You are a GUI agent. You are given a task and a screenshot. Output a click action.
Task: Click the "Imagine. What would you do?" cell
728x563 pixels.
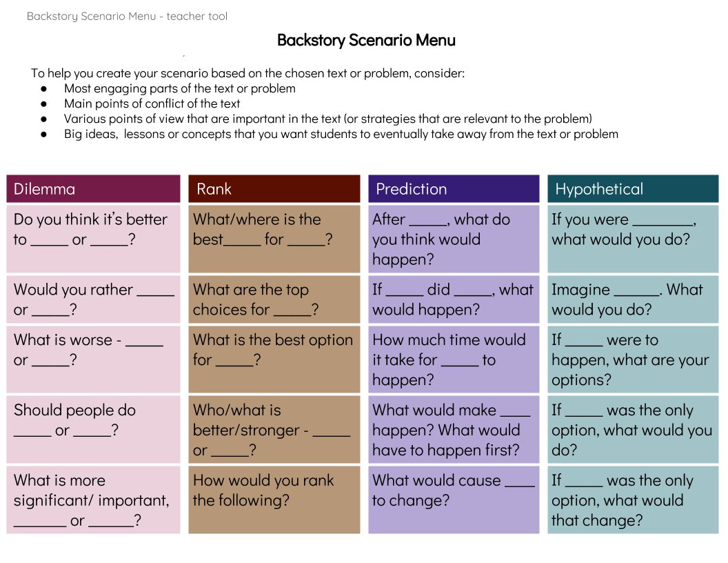(633, 299)
